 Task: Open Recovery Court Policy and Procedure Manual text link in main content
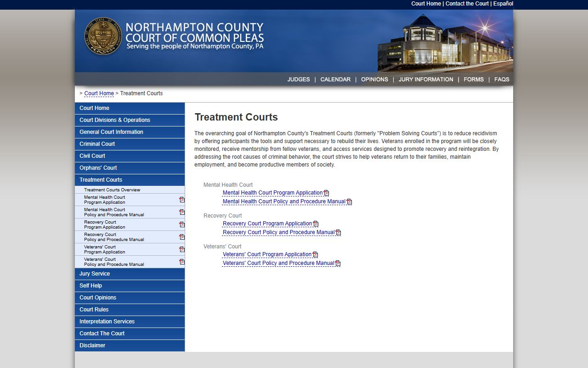279,233
